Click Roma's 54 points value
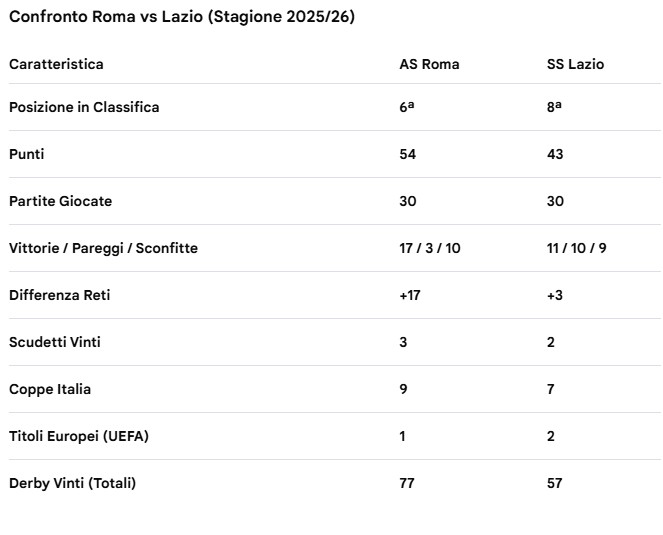The width and height of the screenshot is (663, 535). 407,154
